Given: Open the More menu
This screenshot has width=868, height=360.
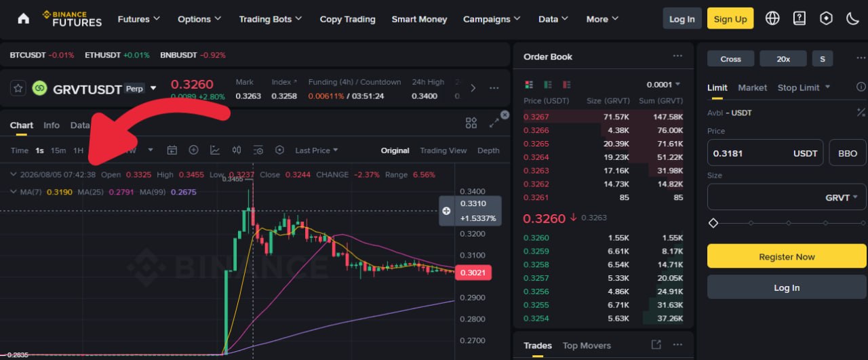Looking at the screenshot, I should coord(602,19).
